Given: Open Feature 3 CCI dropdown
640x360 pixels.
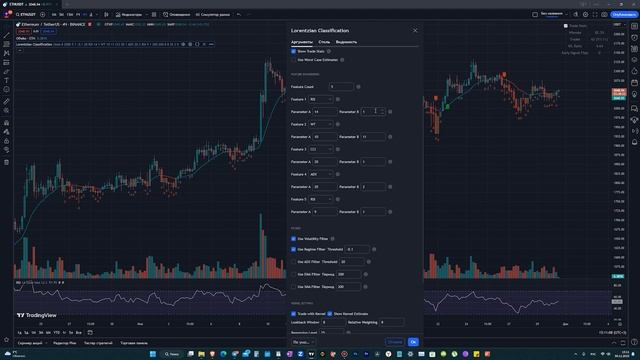Looking at the screenshot, I should pyautogui.click(x=321, y=149).
